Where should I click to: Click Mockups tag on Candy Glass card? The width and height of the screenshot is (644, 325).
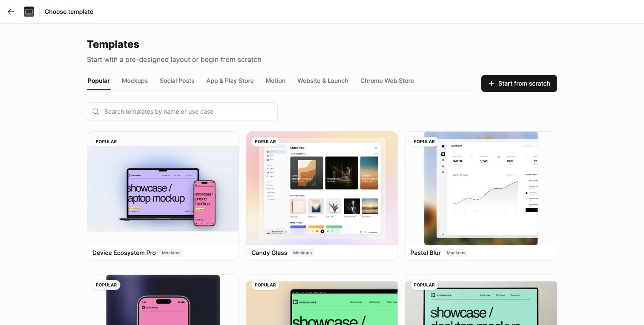tap(302, 253)
